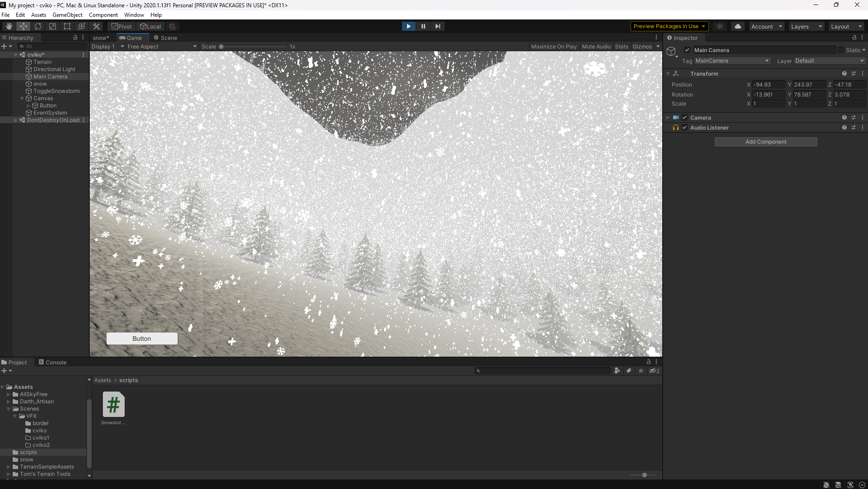Select the Move tool

(24, 26)
